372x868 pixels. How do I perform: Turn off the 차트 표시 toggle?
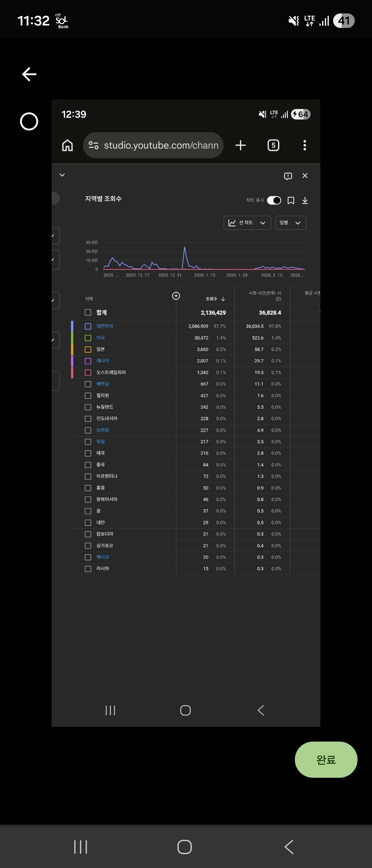tap(274, 200)
